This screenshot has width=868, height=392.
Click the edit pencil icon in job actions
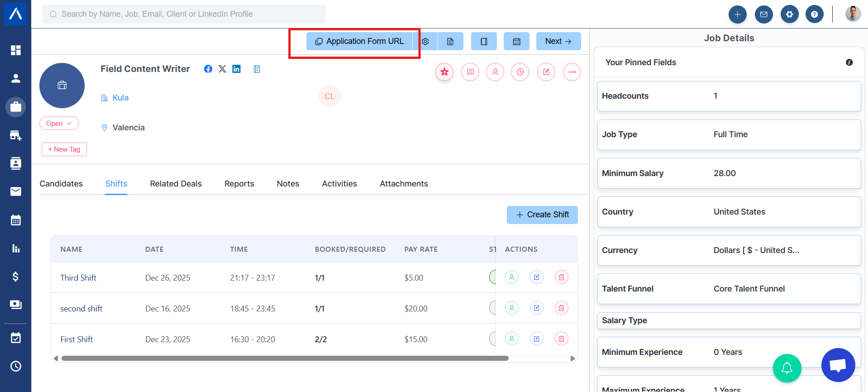point(546,72)
